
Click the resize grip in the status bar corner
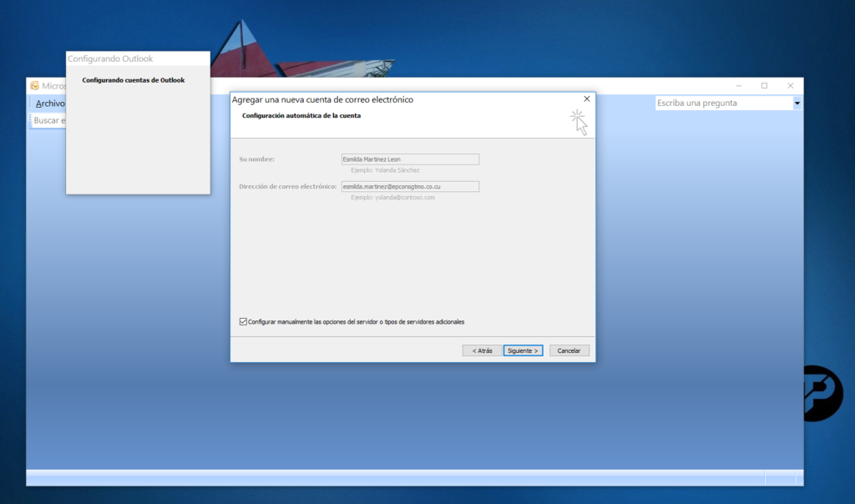[799, 481]
